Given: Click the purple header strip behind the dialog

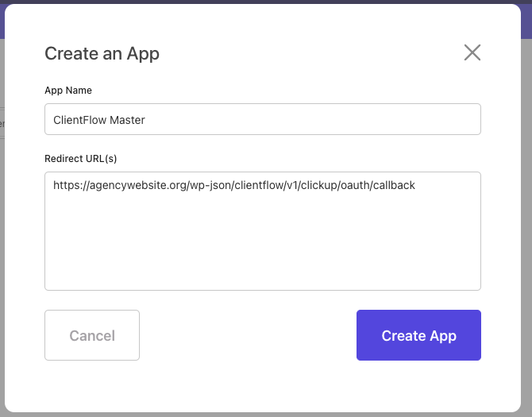Looking at the screenshot, I should pos(526,21).
